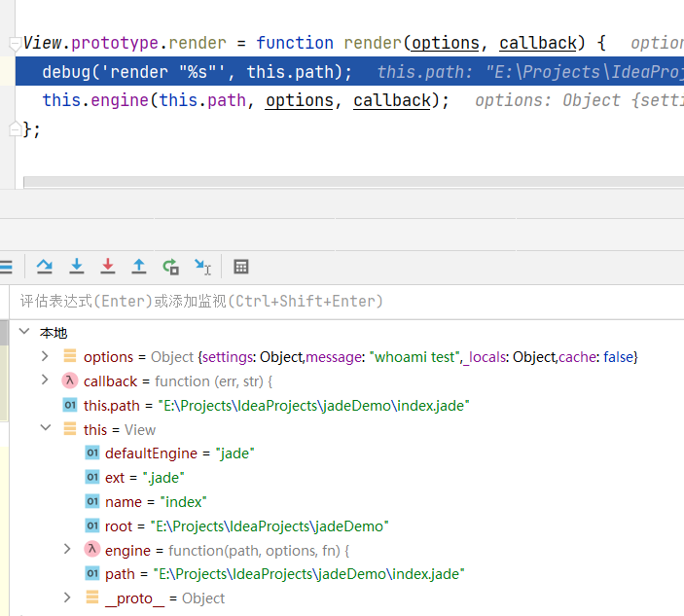
Task: Click the three-line icon beside the debugger toolbar
Action: [x=6, y=267]
